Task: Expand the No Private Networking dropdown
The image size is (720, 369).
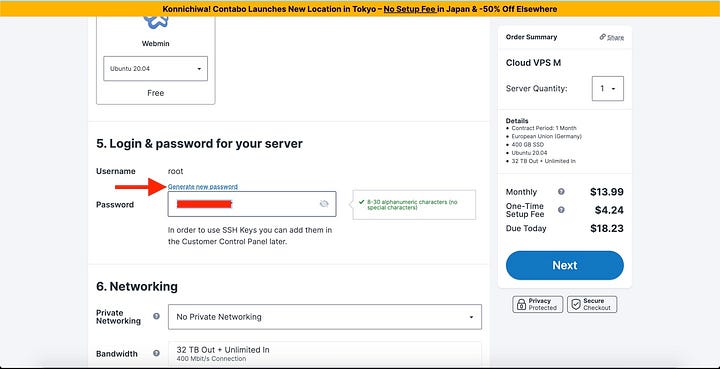Action: [x=325, y=317]
